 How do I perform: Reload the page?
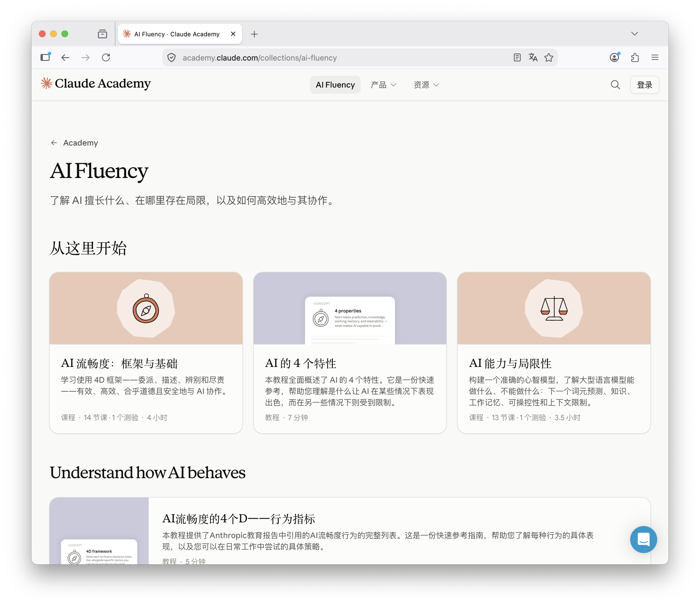(106, 57)
